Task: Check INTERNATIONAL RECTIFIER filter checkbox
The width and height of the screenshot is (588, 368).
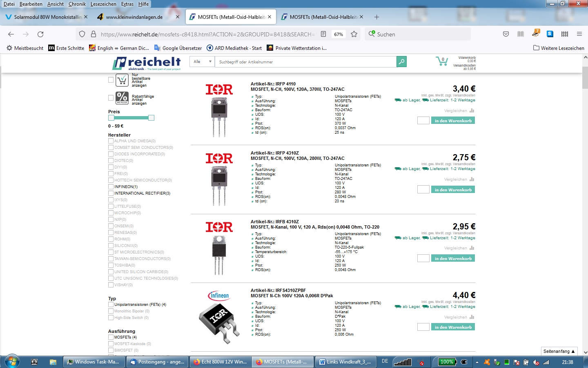Action: 111,193
